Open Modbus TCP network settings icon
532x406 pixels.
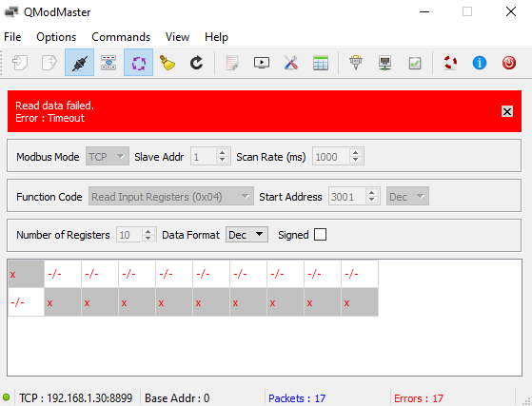[385, 63]
